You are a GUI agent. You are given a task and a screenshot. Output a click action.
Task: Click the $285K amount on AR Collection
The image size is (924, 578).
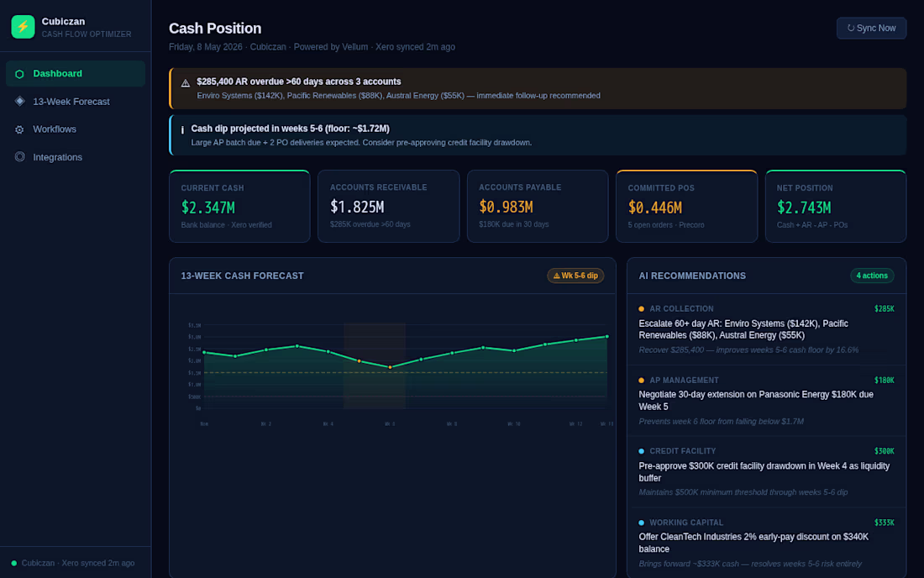point(884,308)
